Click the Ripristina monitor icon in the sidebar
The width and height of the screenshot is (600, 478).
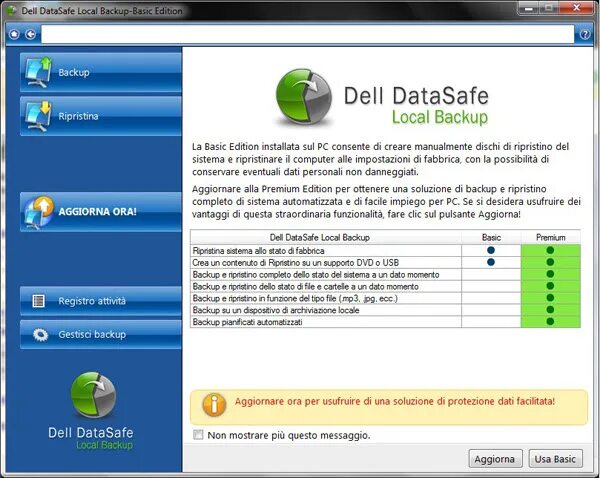coord(38,116)
